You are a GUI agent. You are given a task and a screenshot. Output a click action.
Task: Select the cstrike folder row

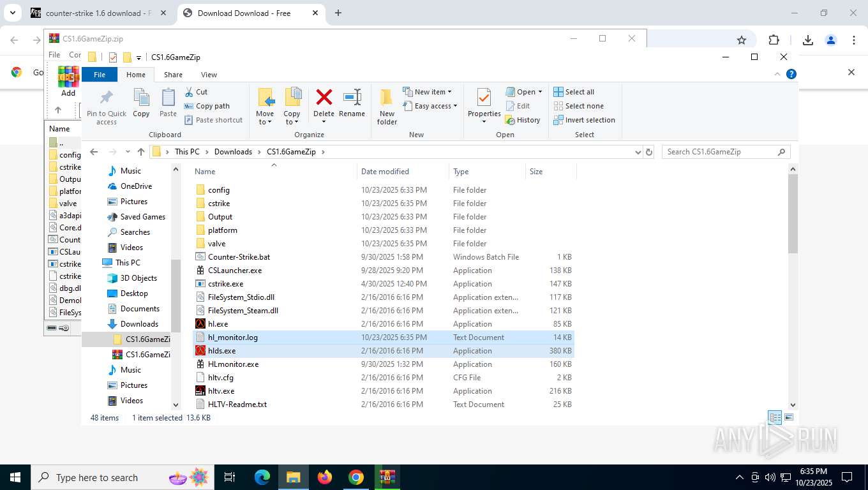pyautogui.click(x=384, y=204)
